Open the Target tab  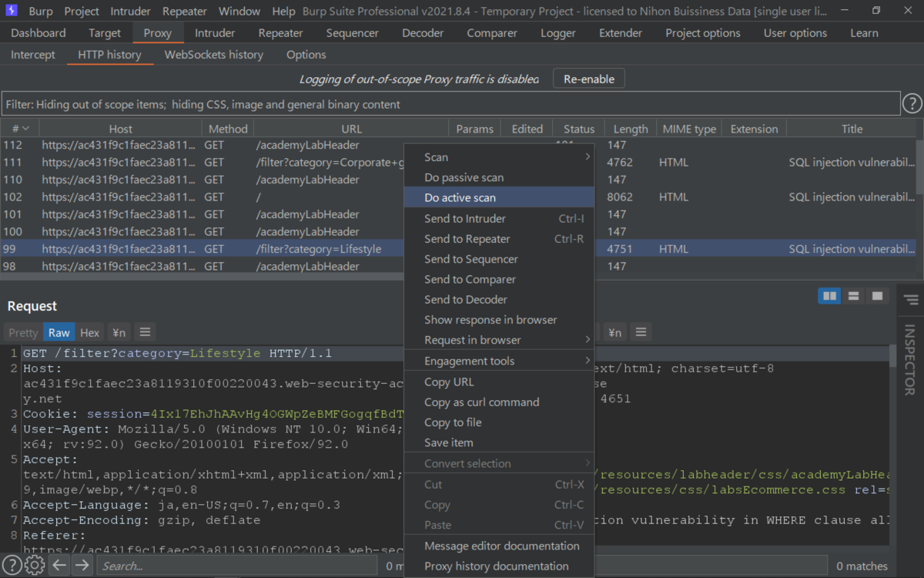105,33
